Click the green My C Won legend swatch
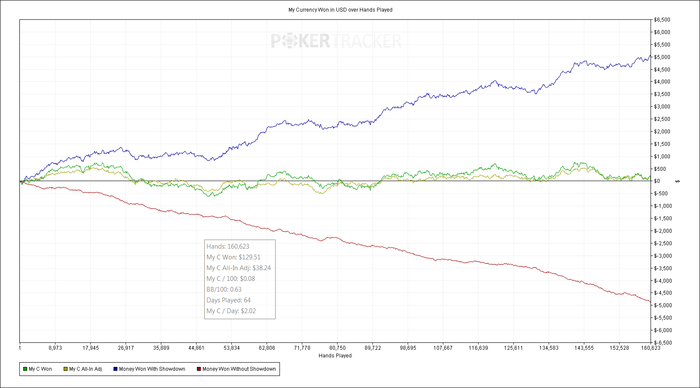 point(25,369)
